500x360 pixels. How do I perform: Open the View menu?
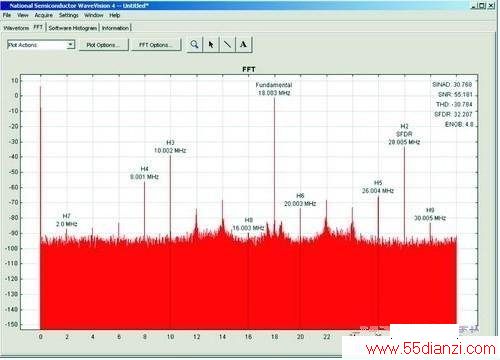23,15
